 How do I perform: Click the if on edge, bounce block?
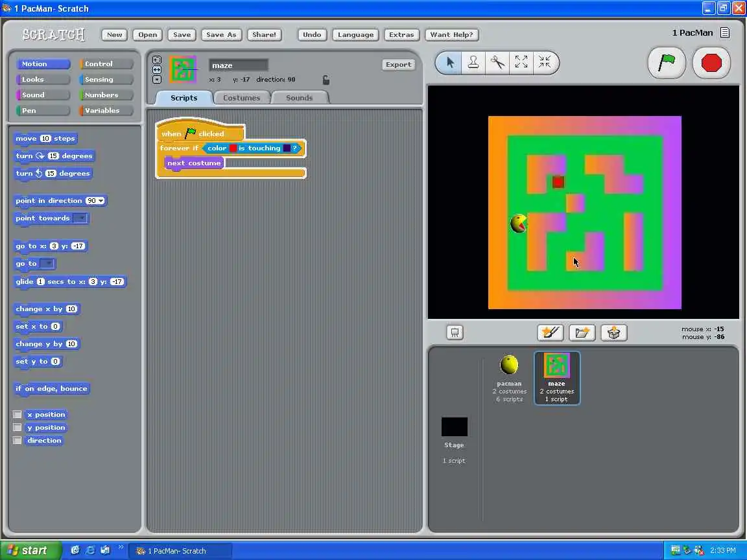click(x=51, y=389)
